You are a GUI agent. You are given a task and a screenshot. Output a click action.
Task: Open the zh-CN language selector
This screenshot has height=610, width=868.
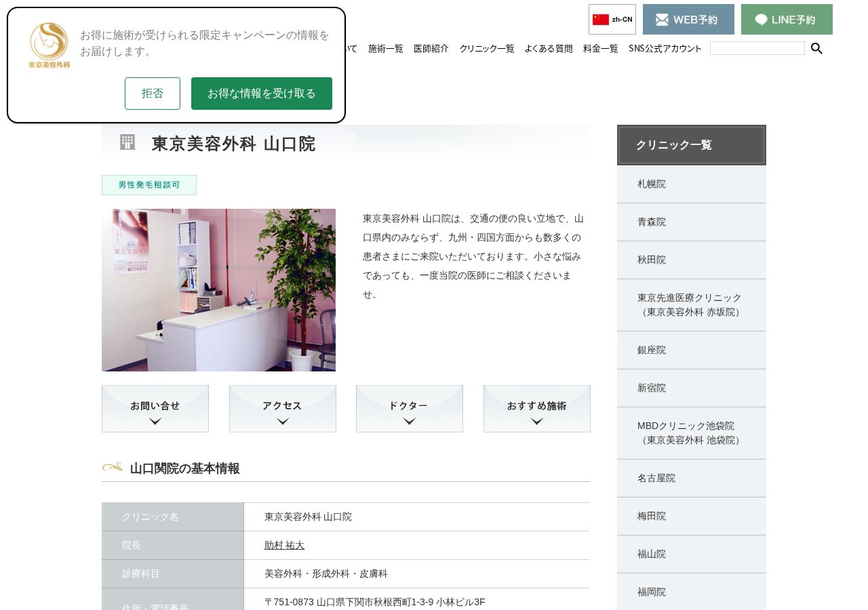612,19
